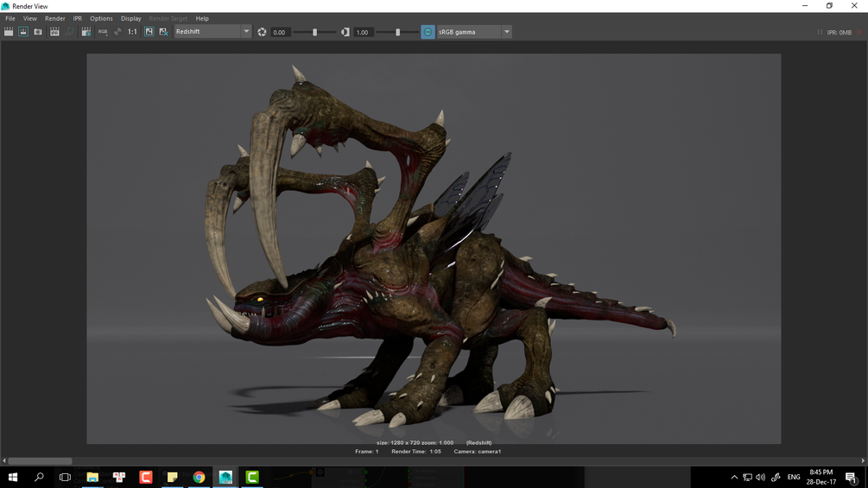Click the exposure reset icon
The image size is (868, 488).
tap(263, 32)
